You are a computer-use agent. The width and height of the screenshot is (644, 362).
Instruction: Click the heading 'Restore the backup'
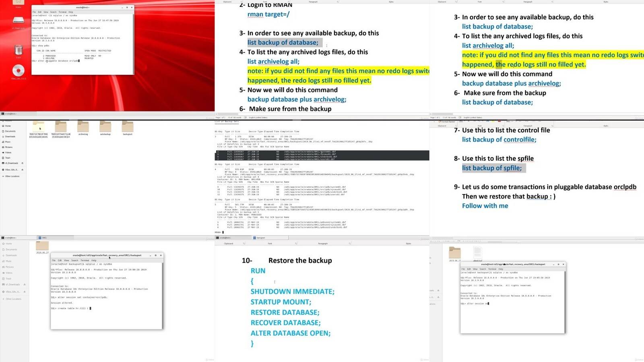[300, 261]
